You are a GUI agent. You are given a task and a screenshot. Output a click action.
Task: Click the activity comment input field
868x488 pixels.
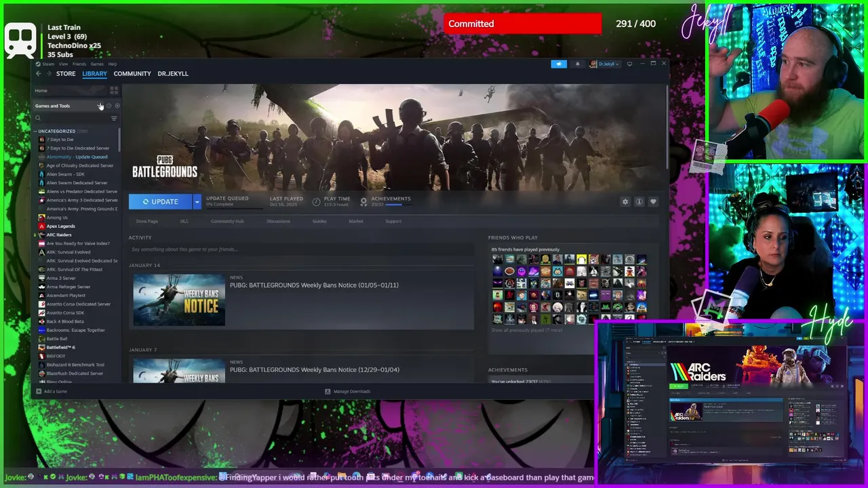(301, 249)
